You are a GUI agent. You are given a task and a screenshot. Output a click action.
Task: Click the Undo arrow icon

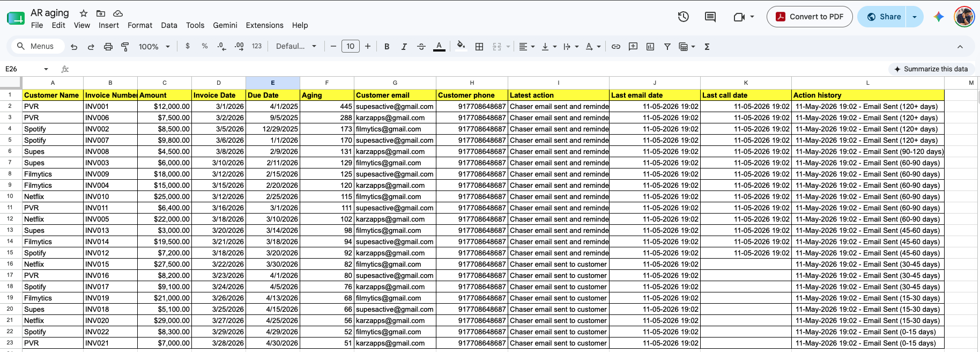click(74, 47)
